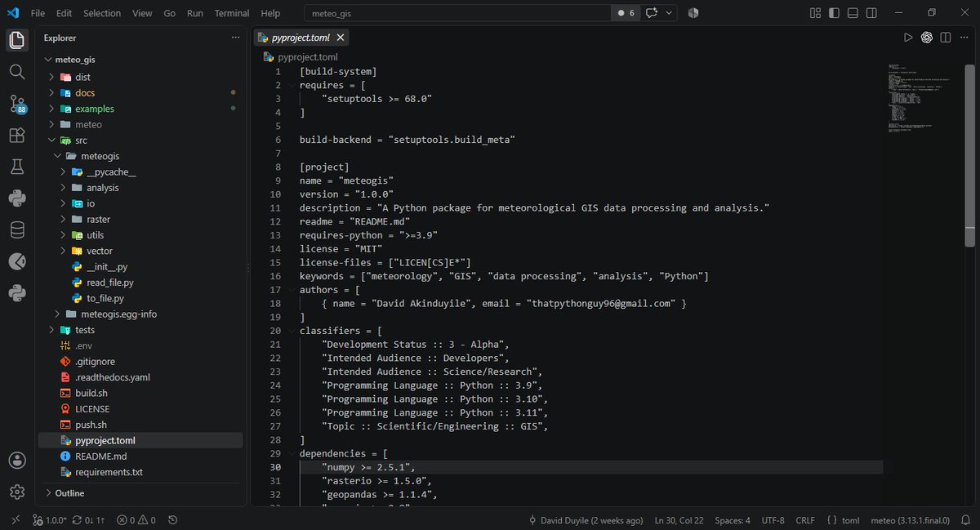The image size is (980, 530).
Task: Open the Manage gear menu
Action: pyautogui.click(x=17, y=492)
